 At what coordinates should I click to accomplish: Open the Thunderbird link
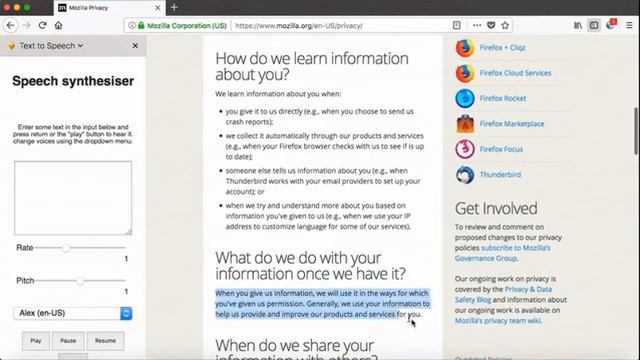[500, 174]
